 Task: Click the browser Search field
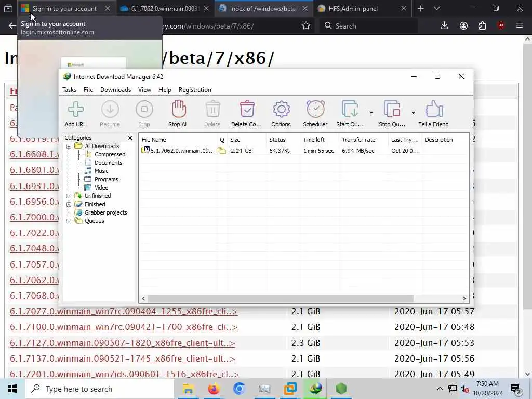pyautogui.click(x=368, y=26)
